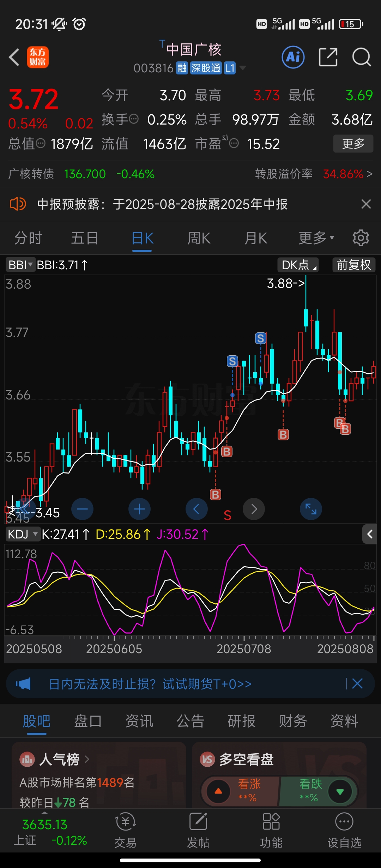Open the chart settings gear icon
381x868 pixels.
(x=361, y=238)
